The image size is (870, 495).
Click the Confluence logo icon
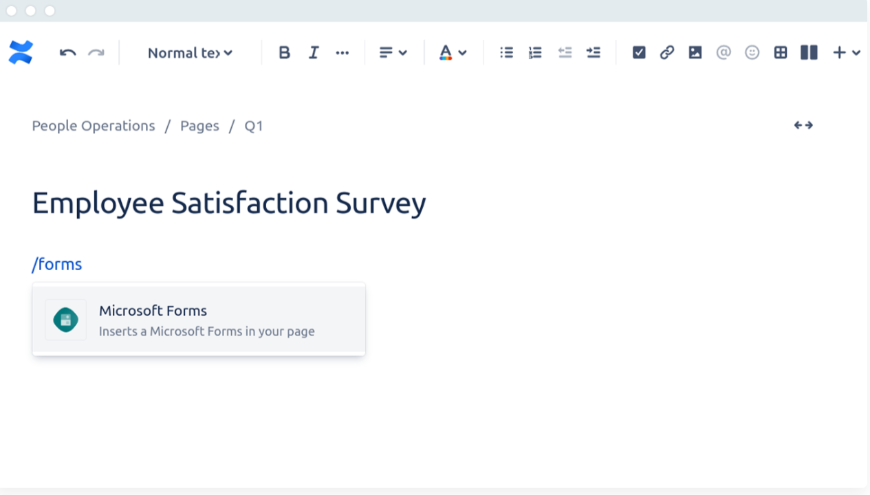tap(20, 53)
